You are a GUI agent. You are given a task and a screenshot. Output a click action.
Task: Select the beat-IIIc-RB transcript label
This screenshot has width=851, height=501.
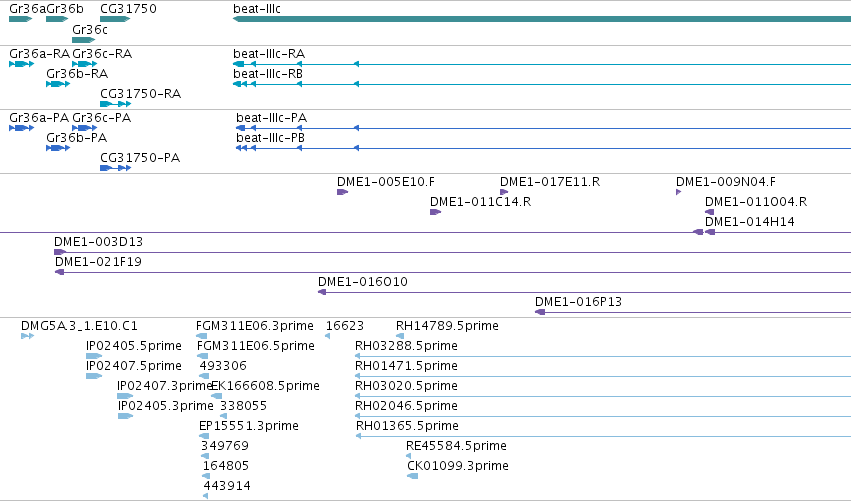pos(268,74)
